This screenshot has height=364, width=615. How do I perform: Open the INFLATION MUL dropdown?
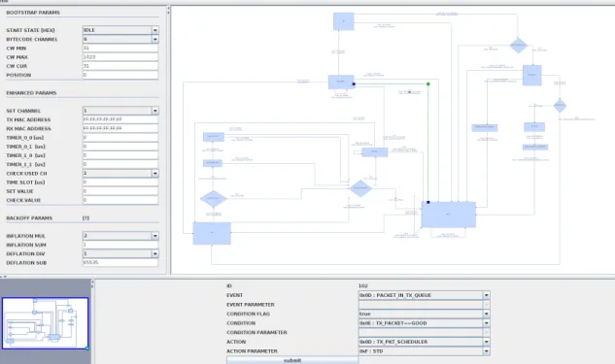[x=120, y=236]
